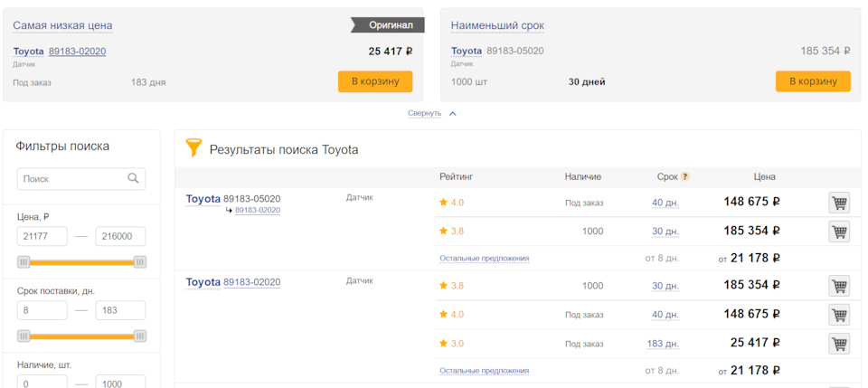This screenshot has height=388, width=868.
Task: Expand Остальные предложения for 89183-02020
Action: click(x=484, y=371)
